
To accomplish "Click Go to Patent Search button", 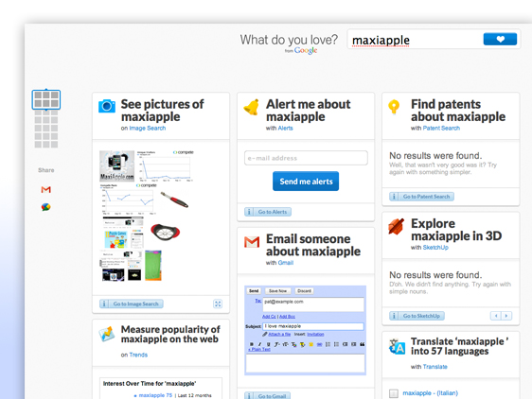I will click(421, 197).
